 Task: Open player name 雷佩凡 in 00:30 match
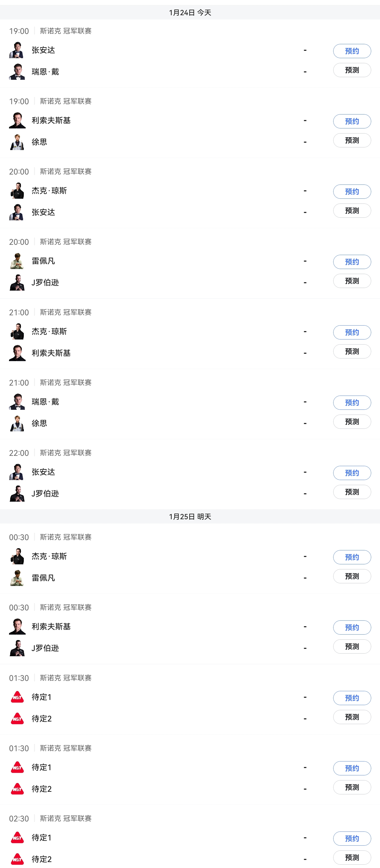[43, 578]
